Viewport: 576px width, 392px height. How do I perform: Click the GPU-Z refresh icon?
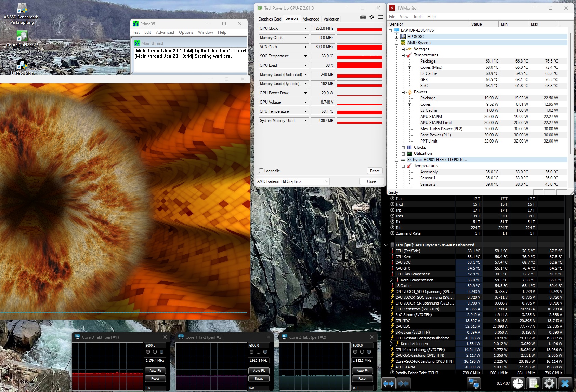click(371, 17)
